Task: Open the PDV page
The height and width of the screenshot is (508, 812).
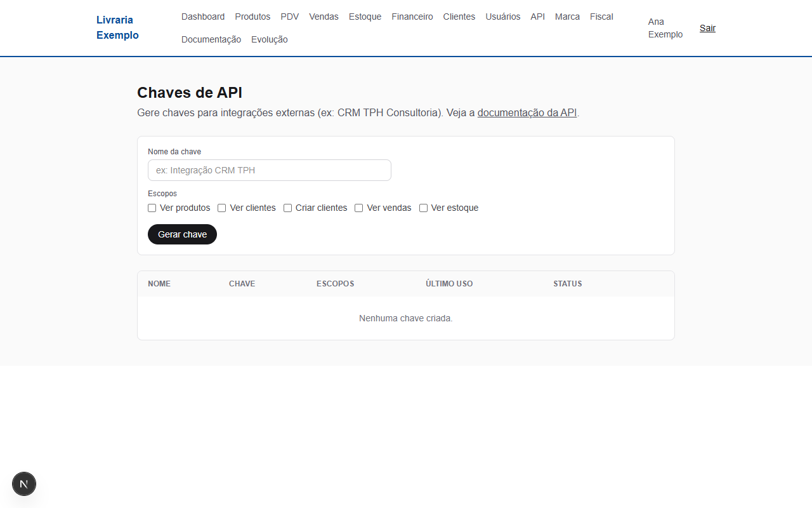Action: [x=290, y=17]
